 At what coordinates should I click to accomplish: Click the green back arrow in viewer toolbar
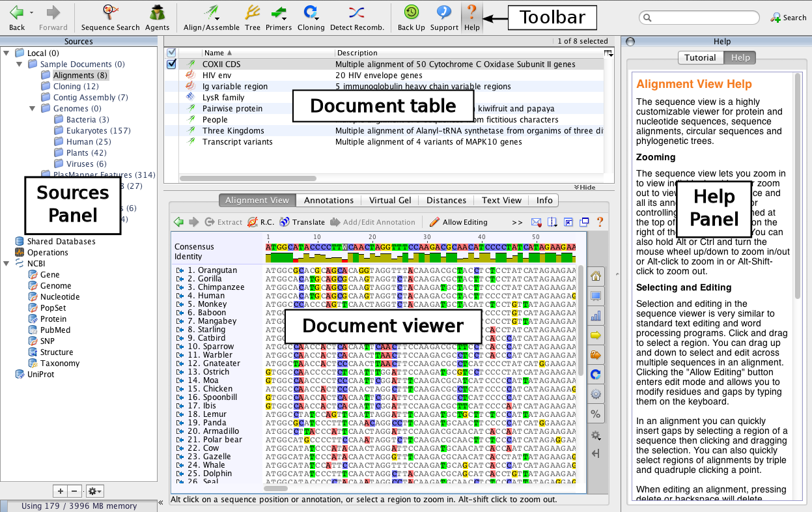[178, 222]
